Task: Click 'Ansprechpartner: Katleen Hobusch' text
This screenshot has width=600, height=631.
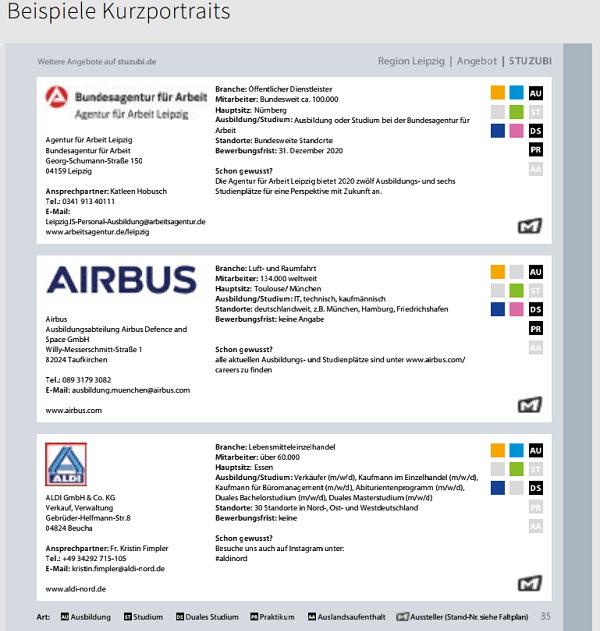Action: [106, 192]
